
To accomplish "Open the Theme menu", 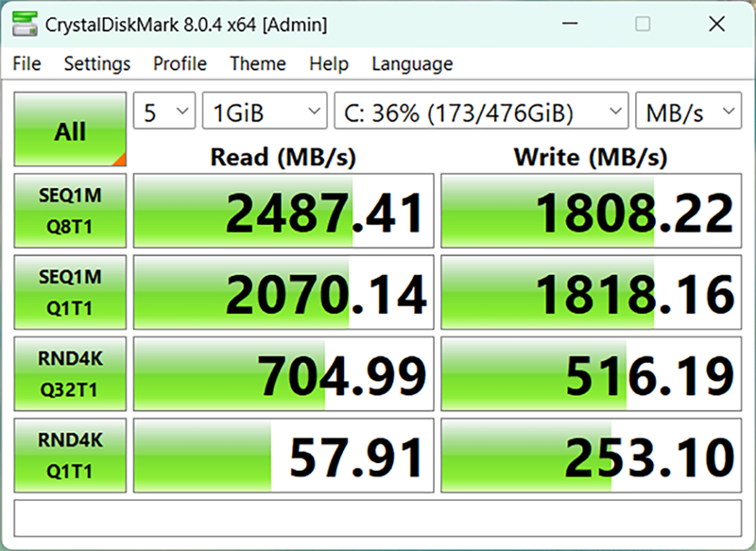I will [x=258, y=63].
